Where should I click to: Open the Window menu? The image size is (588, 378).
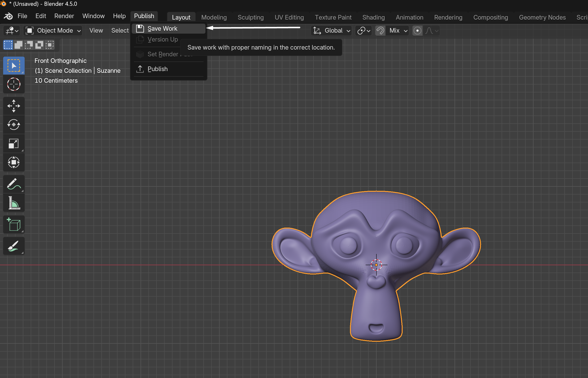tap(94, 16)
